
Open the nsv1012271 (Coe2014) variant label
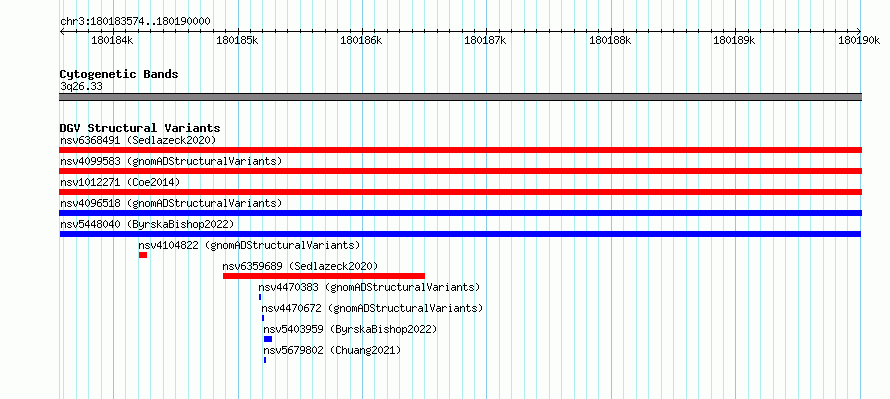point(120,182)
